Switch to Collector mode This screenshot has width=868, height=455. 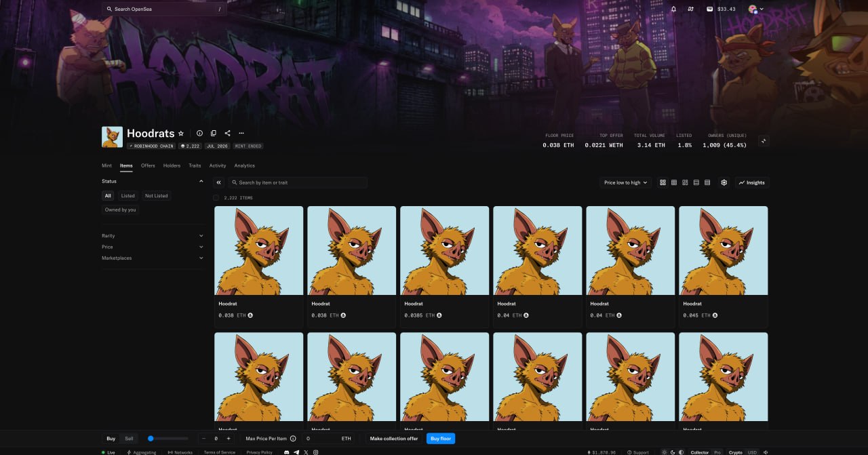(700, 452)
